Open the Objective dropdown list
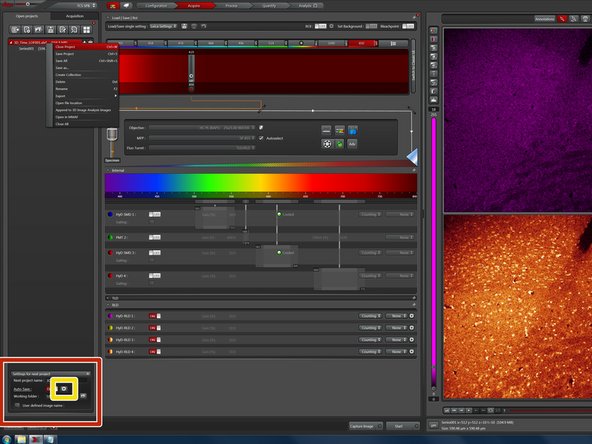The image size is (592, 444). [x=202, y=128]
